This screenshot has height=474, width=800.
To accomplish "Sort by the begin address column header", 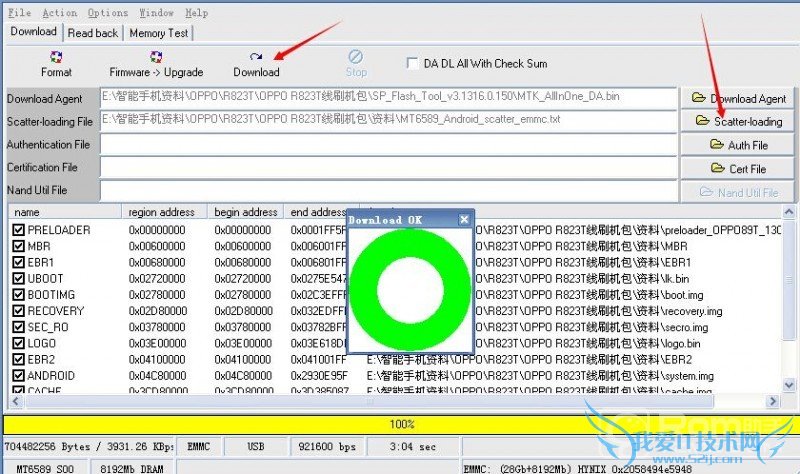I will 245,212.
